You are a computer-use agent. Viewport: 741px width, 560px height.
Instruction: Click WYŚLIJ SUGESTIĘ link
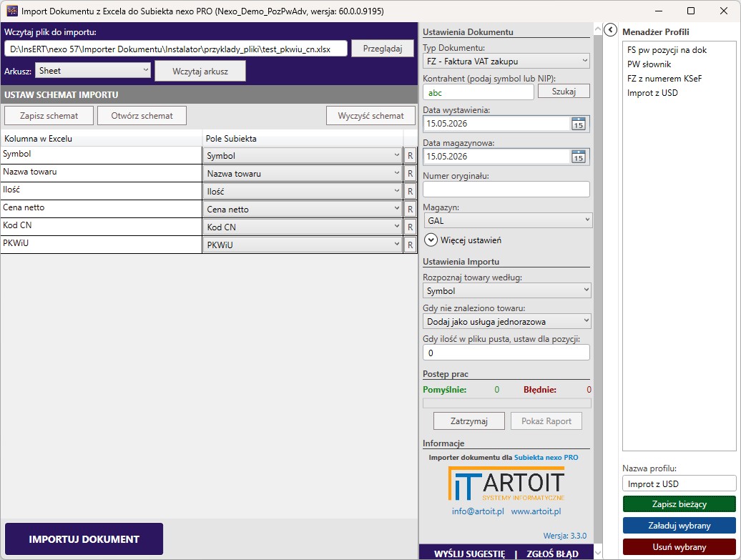(x=469, y=554)
